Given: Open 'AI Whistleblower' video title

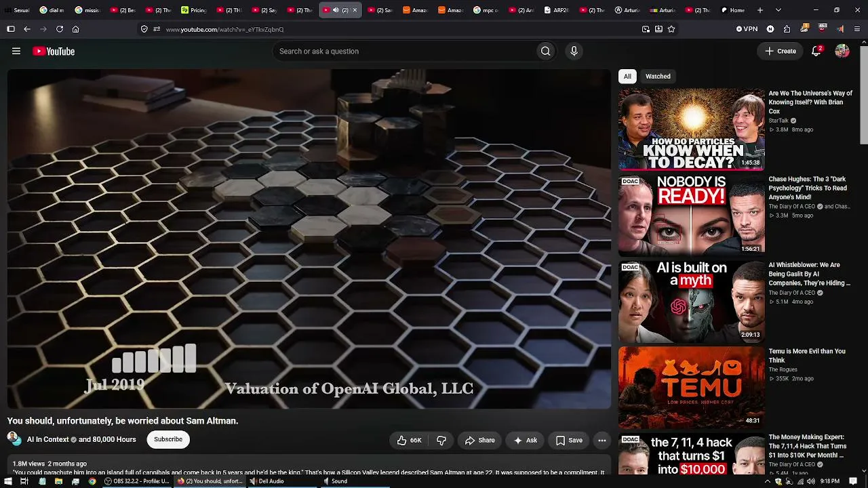Looking at the screenshot, I should (x=810, y=274).
